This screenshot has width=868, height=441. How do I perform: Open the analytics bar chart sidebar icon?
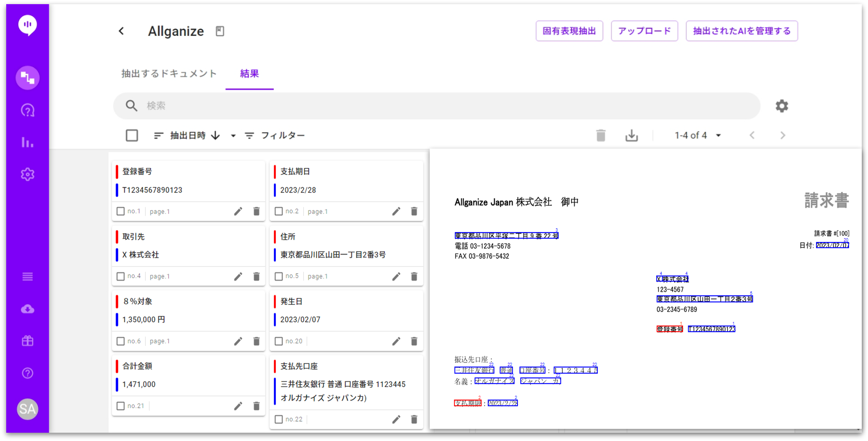point(27,142)
